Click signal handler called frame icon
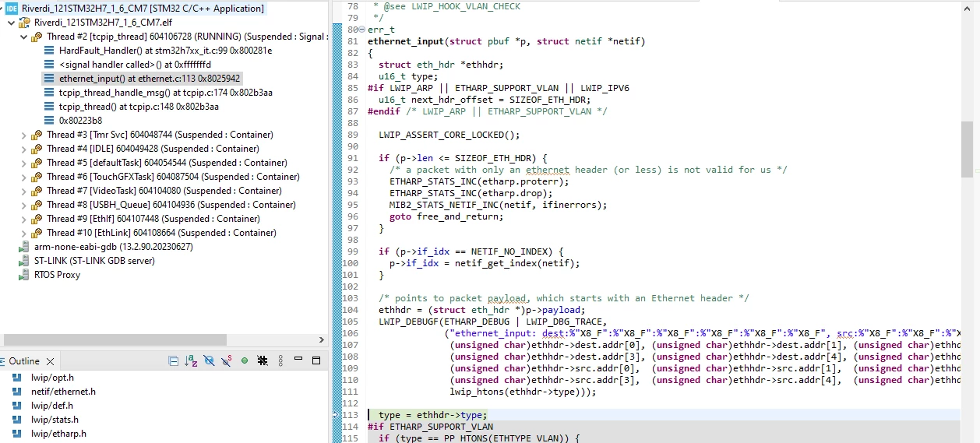This screenshot has height=443, width=980. coord(48,65)
